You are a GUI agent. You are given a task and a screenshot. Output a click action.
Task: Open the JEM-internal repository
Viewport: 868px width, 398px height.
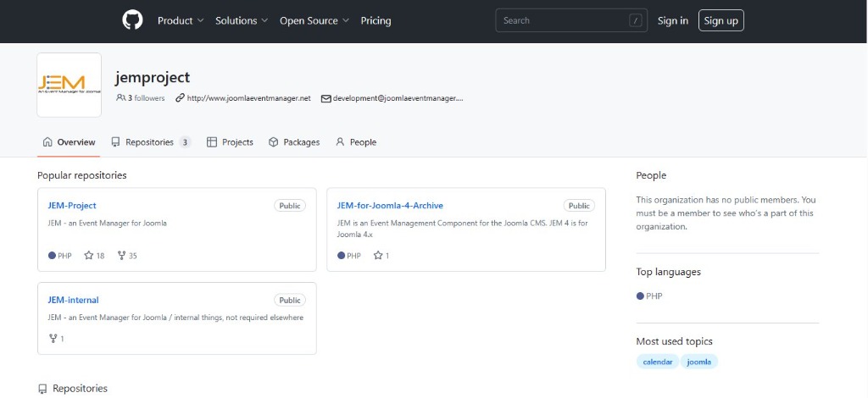tap(73, 300)
